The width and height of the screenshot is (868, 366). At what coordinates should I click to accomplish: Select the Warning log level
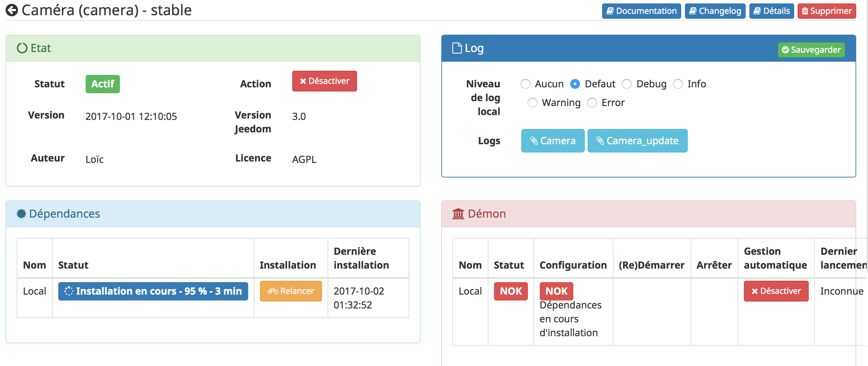[532, 103]
